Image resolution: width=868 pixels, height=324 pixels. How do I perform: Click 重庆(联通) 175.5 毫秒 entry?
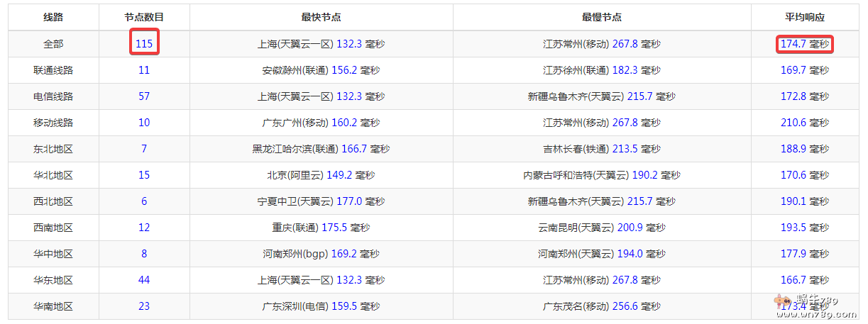[321, 228]
